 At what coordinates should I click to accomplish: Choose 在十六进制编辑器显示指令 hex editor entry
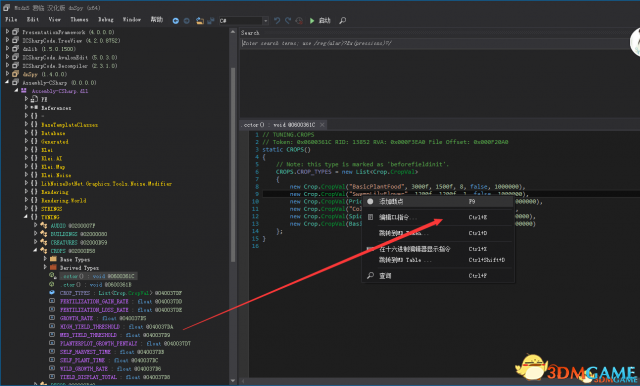[x=438, y=249]
